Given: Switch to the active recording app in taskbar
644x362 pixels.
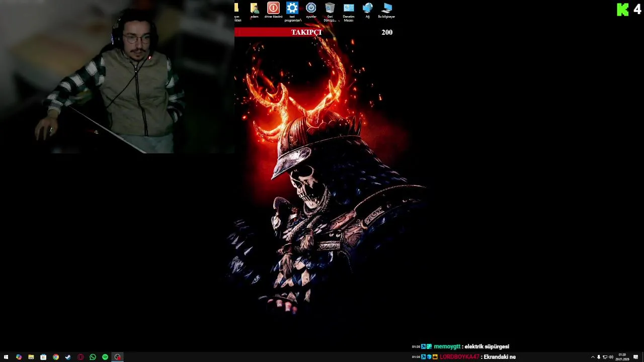Looking at the screenshot, I should [117, 357].
